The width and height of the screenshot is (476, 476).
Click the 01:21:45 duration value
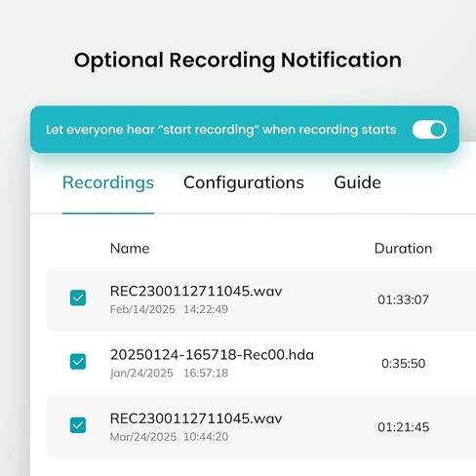(x=403, y=427)
